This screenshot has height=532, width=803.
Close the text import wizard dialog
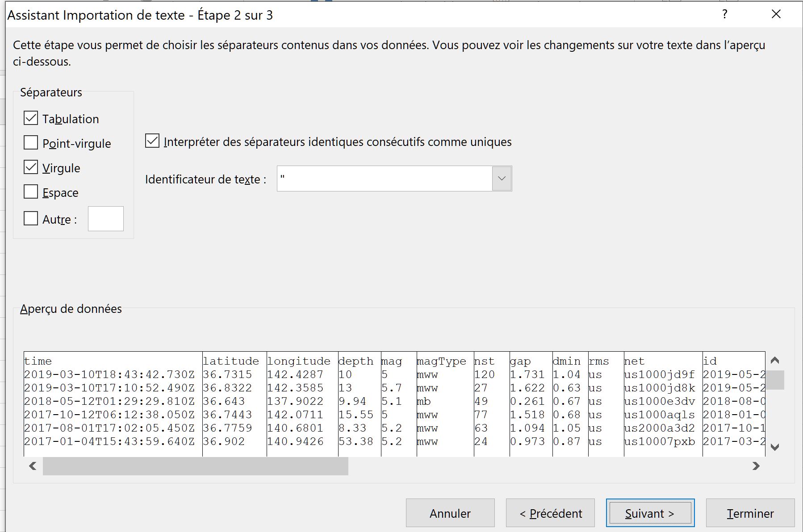776,14
